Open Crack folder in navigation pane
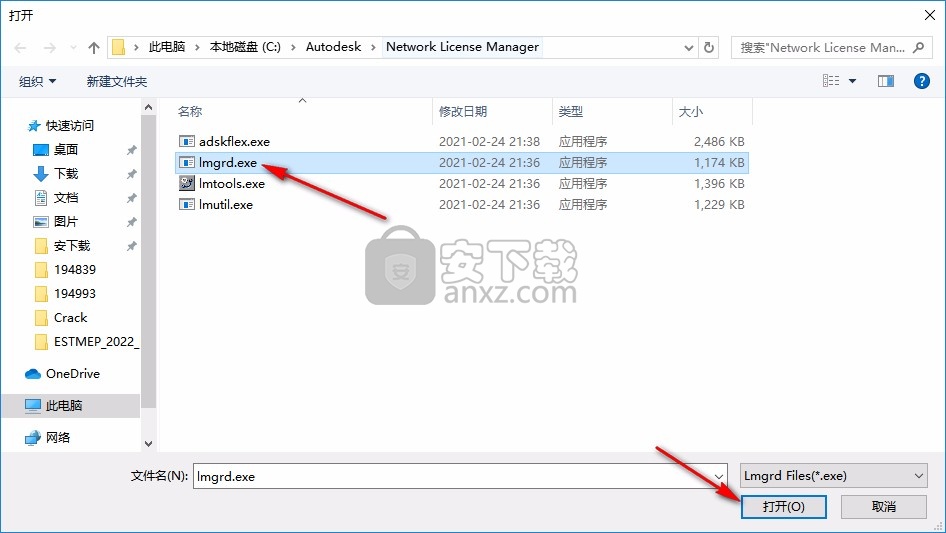Viewport: 946px width, 533px height. (x=70, y=318)
